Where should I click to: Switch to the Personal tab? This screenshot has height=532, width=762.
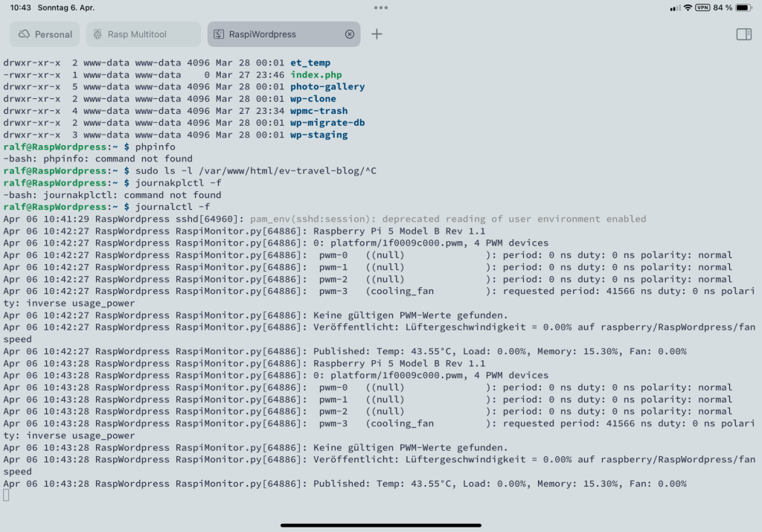(x=45, y=34)
